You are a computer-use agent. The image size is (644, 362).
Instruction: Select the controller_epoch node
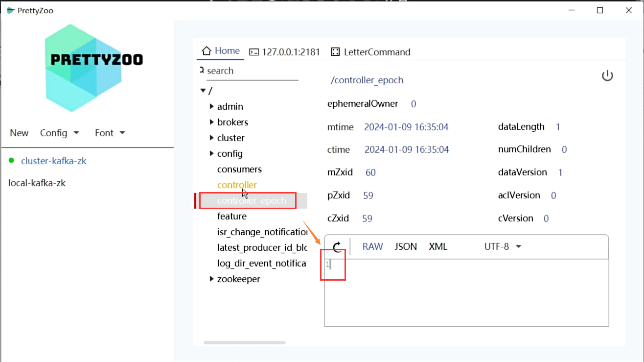click(252, 201)
